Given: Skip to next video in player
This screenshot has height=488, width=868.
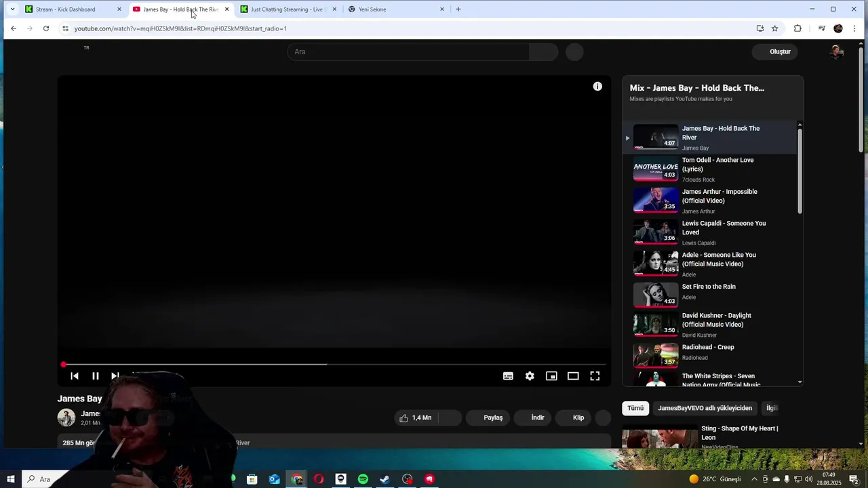Looking at the screenshot, I should 115,376.
